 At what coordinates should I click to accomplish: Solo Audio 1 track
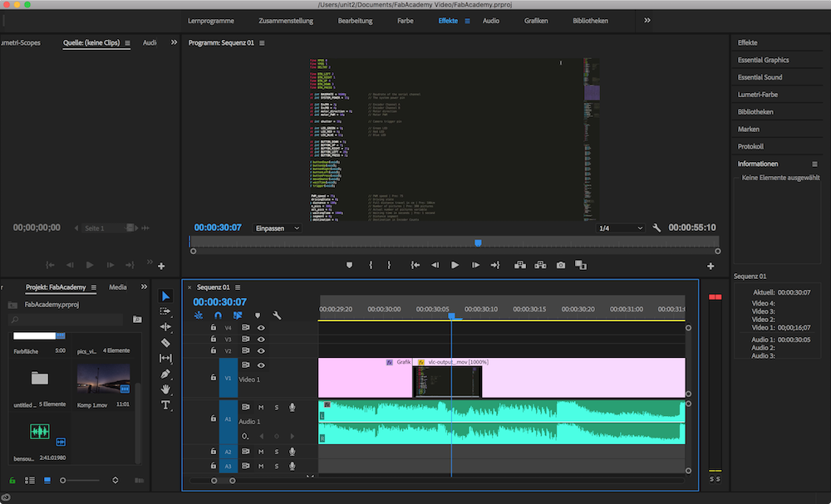coord(276,407)
